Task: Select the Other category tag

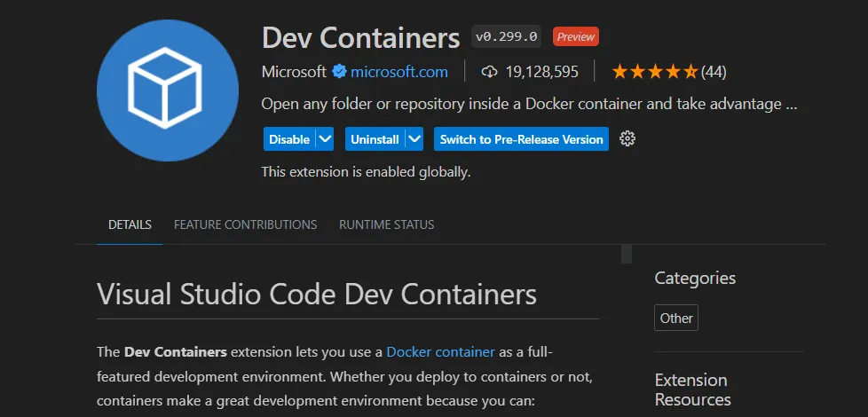Action: tap(676, 318)
